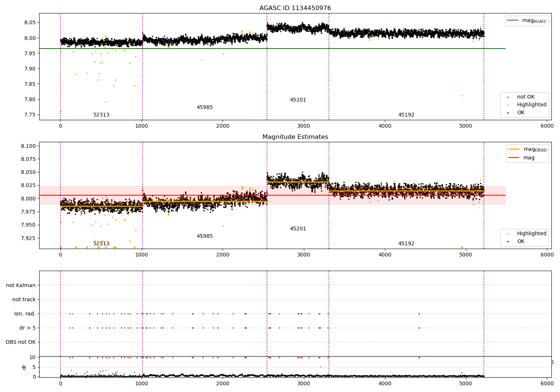The width and height of the screenshot is (560, 392).
Task: Click the 'AGASC ID 1134450976' plot title
Action: [x=295, y=8]
